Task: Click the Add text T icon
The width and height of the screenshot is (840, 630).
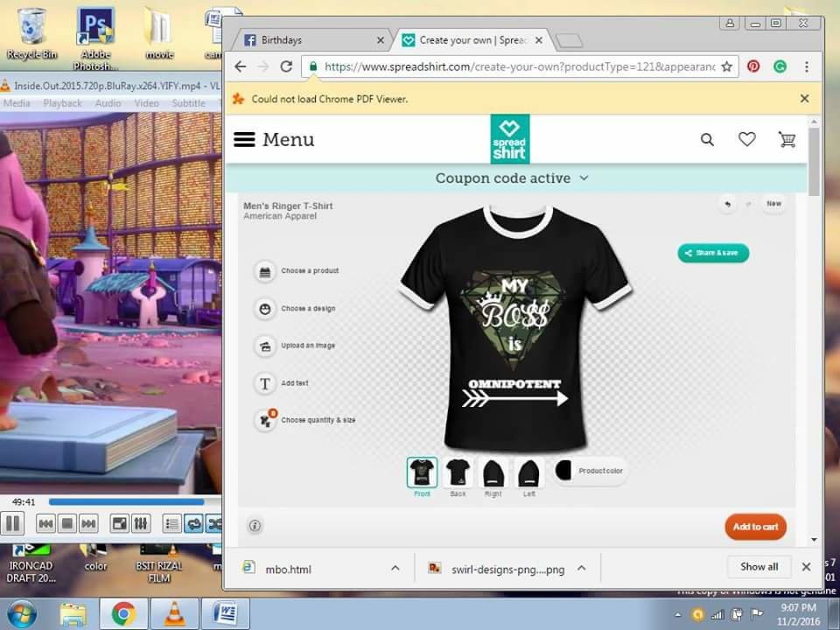Action: (264, 383)
